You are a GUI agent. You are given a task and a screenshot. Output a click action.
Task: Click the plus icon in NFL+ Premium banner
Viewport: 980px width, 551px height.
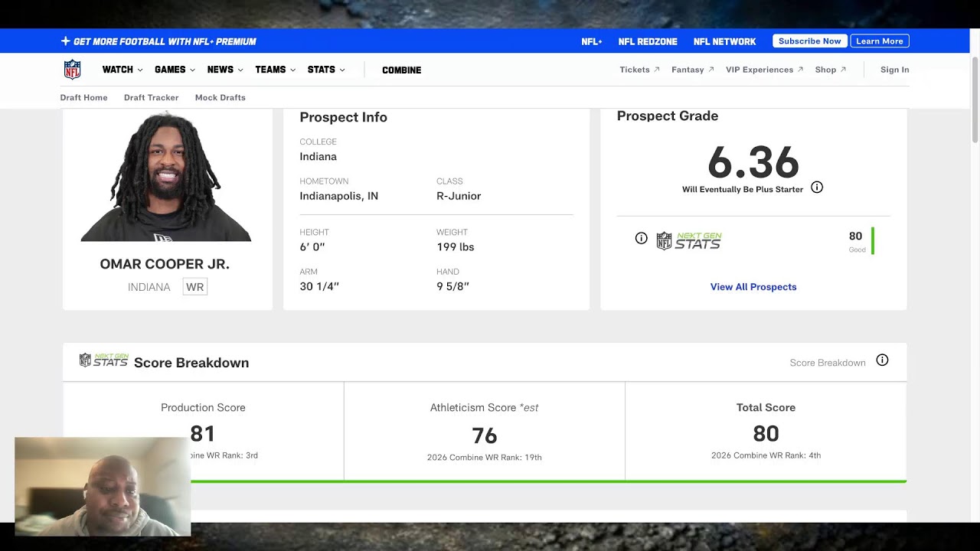click(65, 41)
